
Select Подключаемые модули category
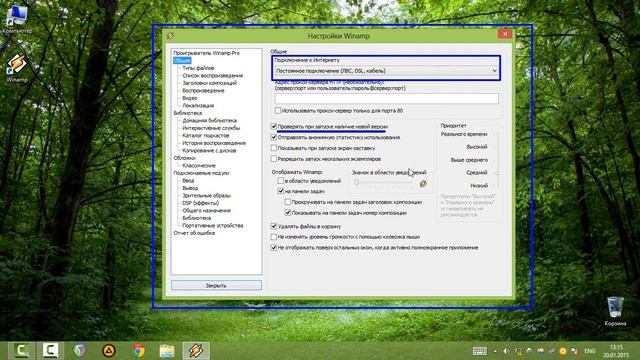[x=201, y=173]
